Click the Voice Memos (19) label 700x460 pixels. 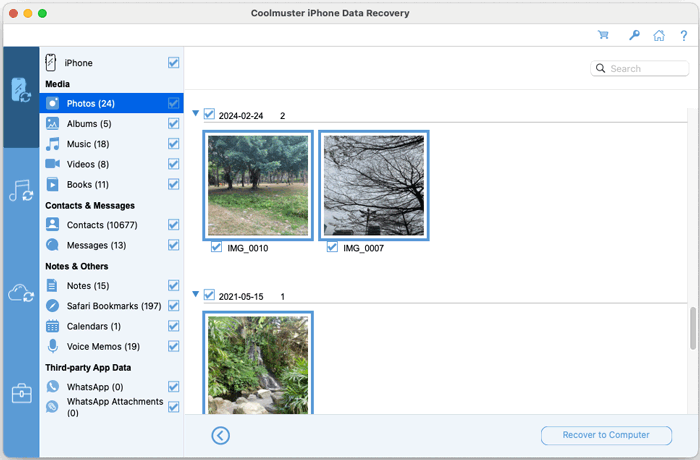pyautogui.click(x=103, y=347)
